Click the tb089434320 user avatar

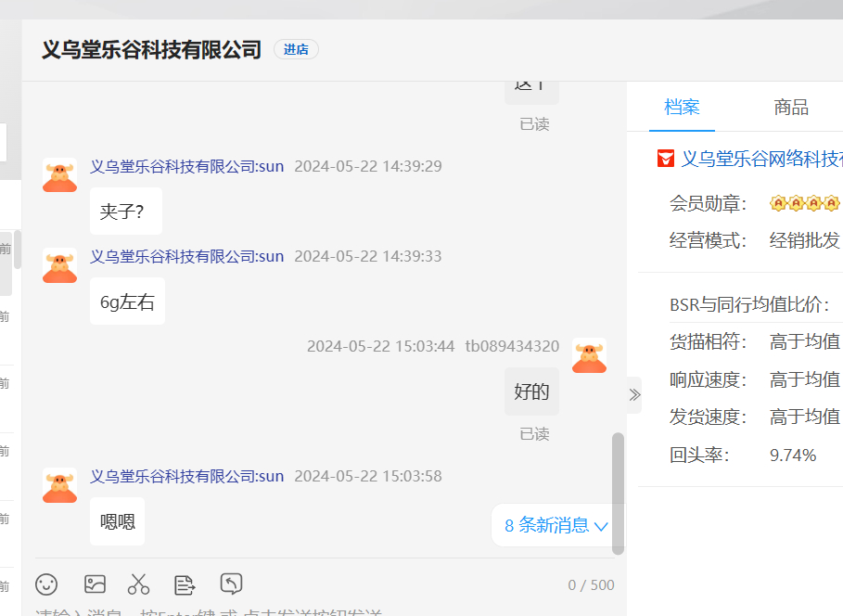click(589, 355)
